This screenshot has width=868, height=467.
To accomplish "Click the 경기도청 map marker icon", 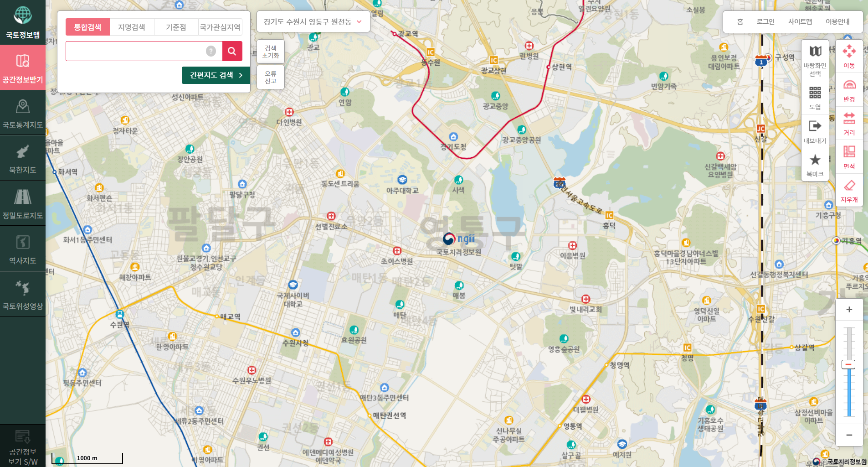I will pos(453,137).
